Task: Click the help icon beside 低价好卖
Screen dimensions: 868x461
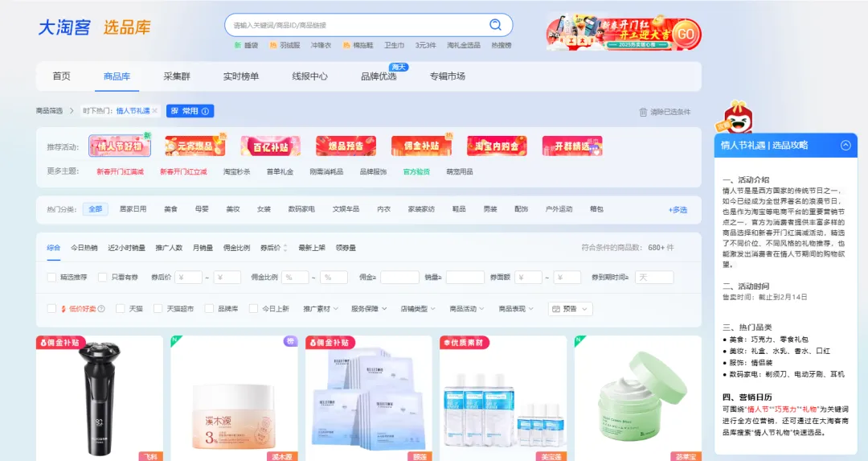Action: pos(101,309)
